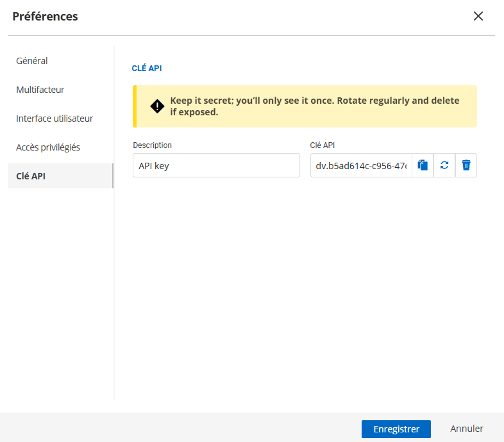This screenshot has width=504, height=442.
Task: Copy the API key to clipboard
Action: coord(423,165)
